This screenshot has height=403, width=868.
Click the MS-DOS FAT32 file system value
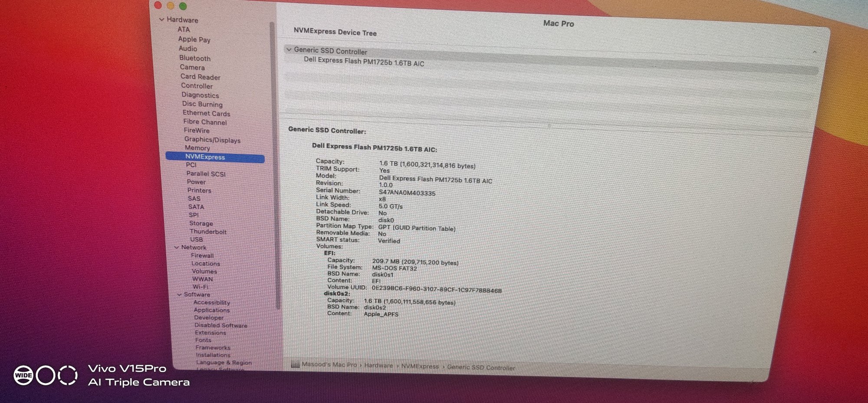tap(395, 268)
